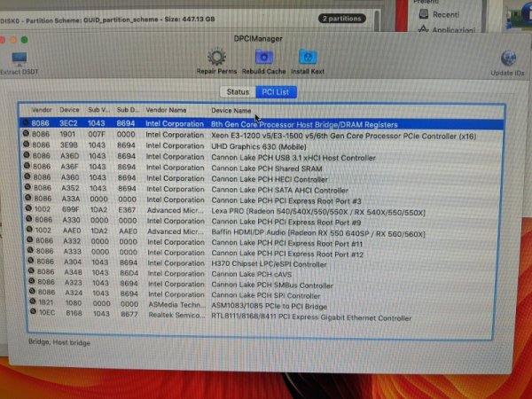Select the Cannon Lake PCH SPI Controller row
This screenshot has height=399, width=532.
262,294
